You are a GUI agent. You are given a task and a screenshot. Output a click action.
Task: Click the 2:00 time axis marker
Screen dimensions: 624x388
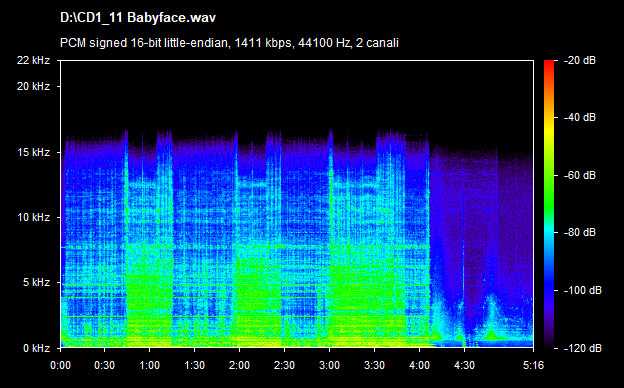(240, 365)
